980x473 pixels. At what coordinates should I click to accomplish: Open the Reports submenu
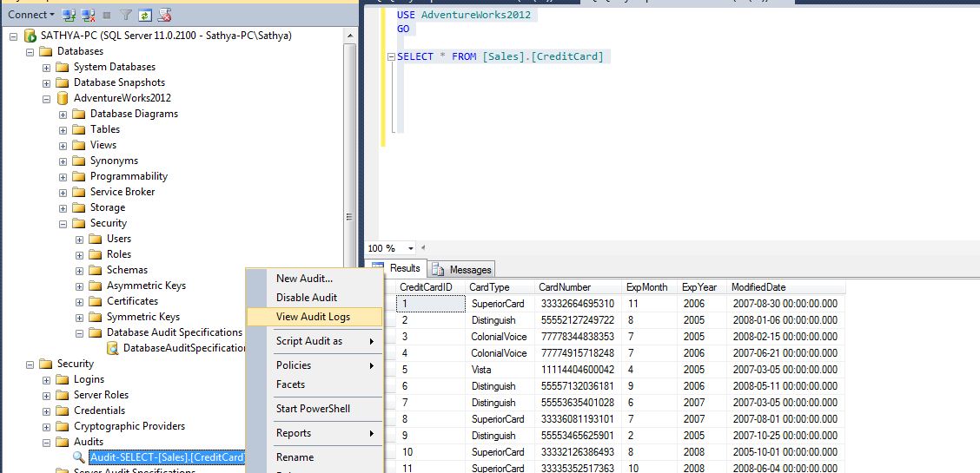[315, 433]
